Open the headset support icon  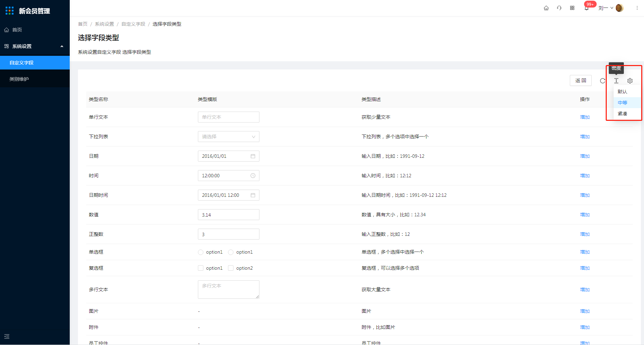(559, 8)
